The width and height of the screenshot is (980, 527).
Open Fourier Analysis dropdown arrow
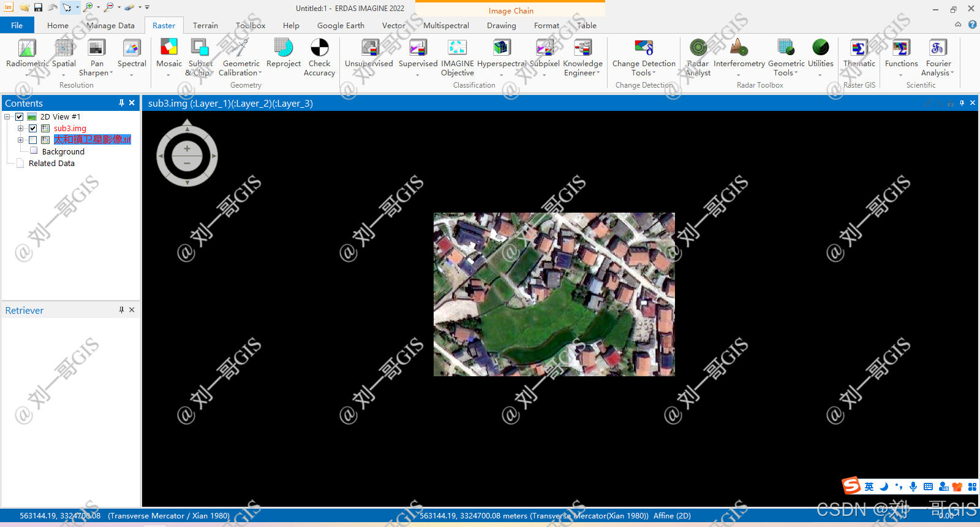(x=952, y=73)
